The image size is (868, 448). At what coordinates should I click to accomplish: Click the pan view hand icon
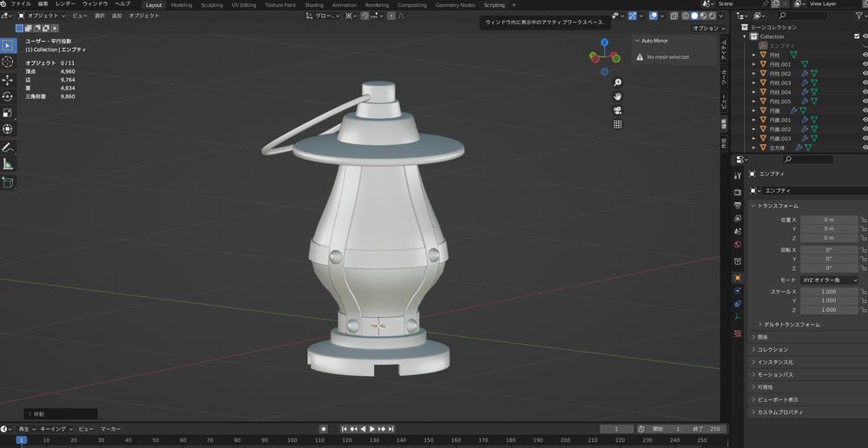[x=617, y=96]
